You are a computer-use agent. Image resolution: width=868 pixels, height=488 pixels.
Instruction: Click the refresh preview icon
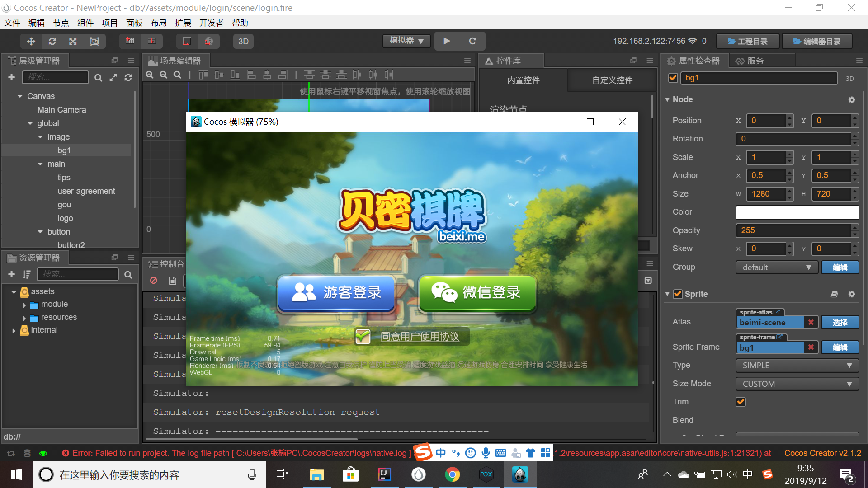pos(472,41)
